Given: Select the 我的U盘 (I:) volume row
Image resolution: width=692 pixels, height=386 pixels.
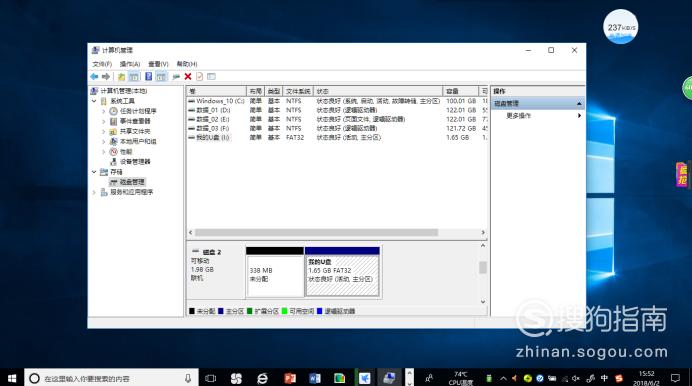Looking at the screenshot, I should tap(337, 138).
